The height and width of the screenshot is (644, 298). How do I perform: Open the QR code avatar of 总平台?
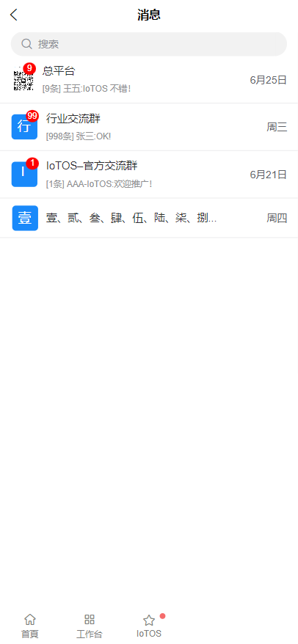(23, 79)
